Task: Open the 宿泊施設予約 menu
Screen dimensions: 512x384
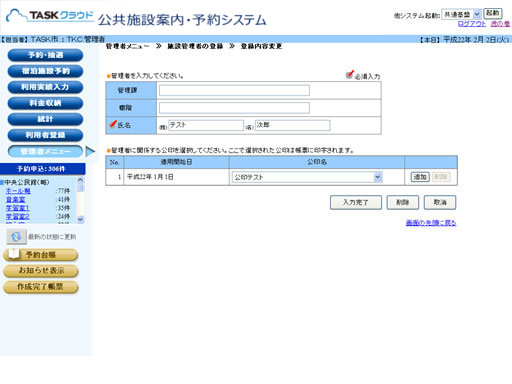Action: click(45, 71)
